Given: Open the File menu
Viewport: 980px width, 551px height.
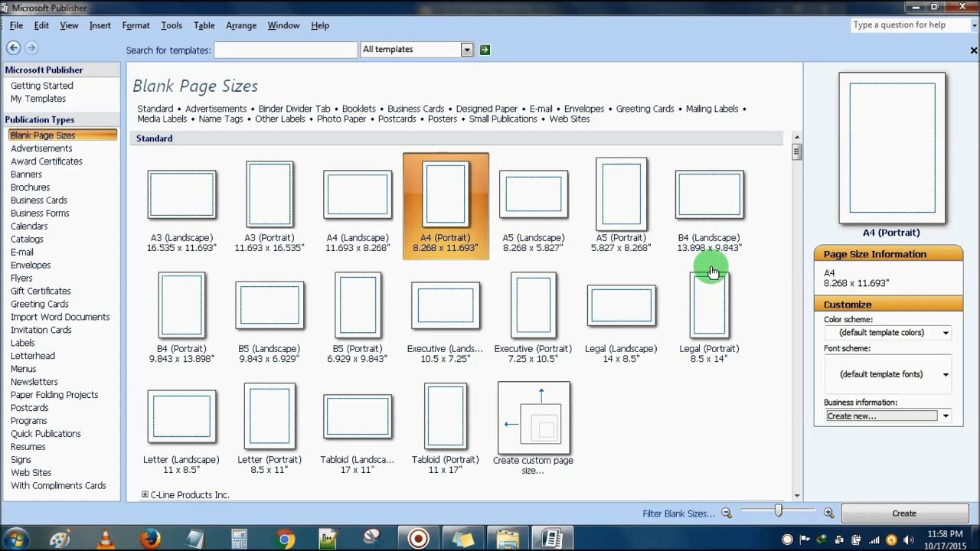Looking at the screenshot, I should (x=16, y=25).
